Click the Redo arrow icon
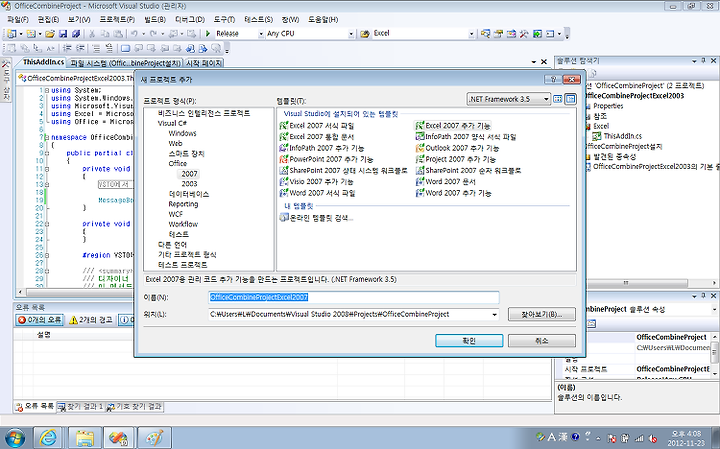The width and height of the screenshot is (720, 449). [x=153, y=34]
